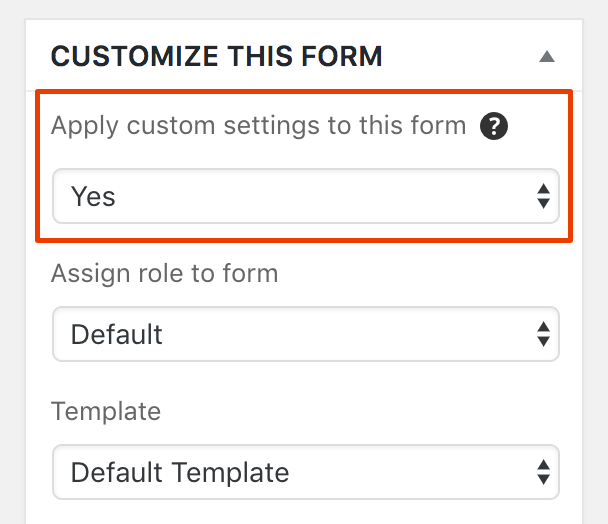Click the question mark help icon
608x524 pixels.
point(494,126)
